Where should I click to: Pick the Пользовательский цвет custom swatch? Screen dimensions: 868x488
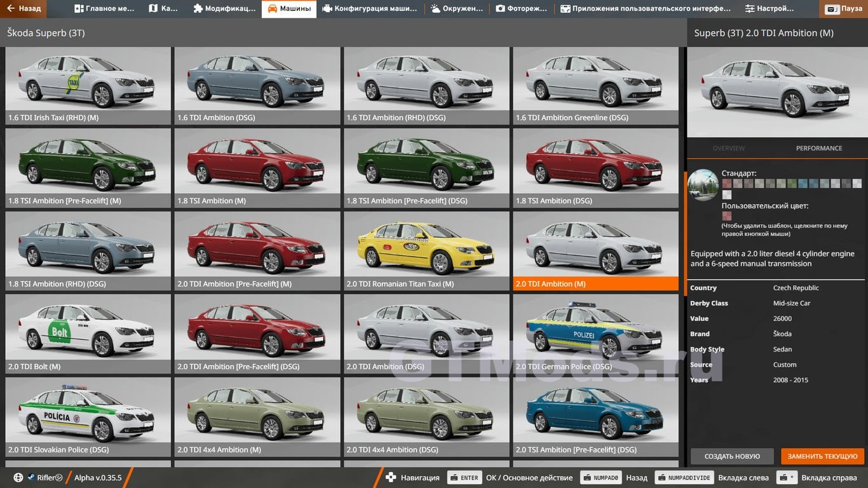pyautogui.click(x=727, y=216)
